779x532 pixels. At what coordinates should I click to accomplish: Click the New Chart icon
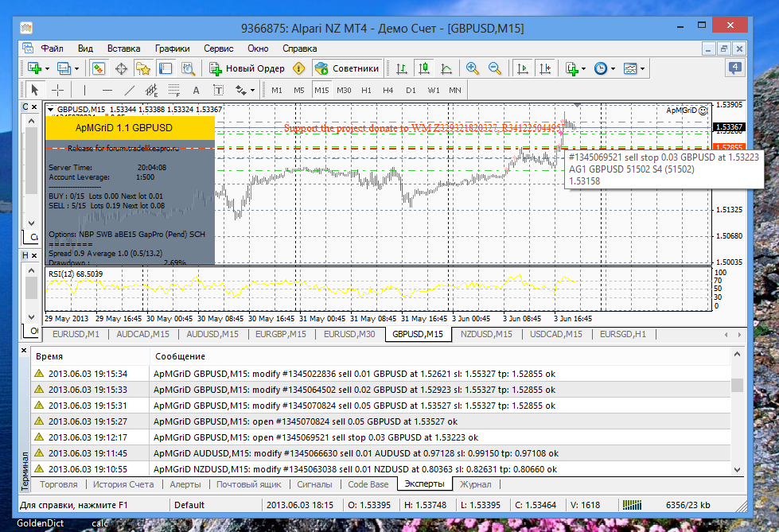pyautogui.click(x=35, y=68)
